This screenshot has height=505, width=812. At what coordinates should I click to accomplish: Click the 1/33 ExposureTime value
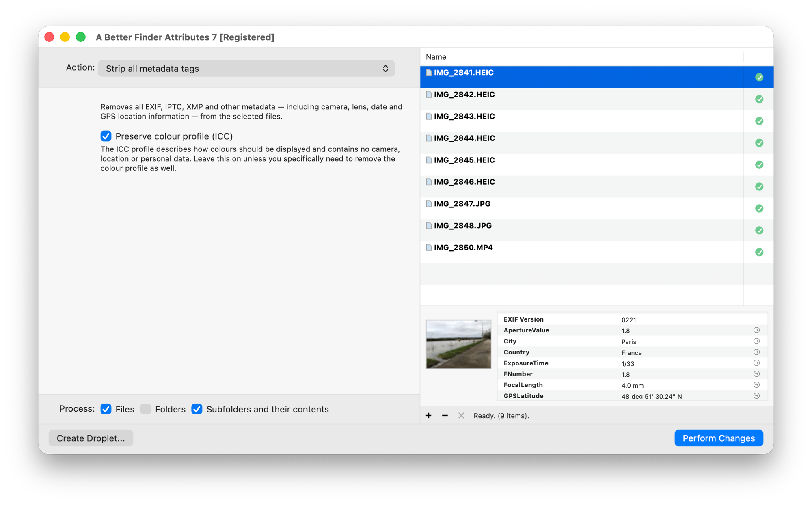(628, 364)
